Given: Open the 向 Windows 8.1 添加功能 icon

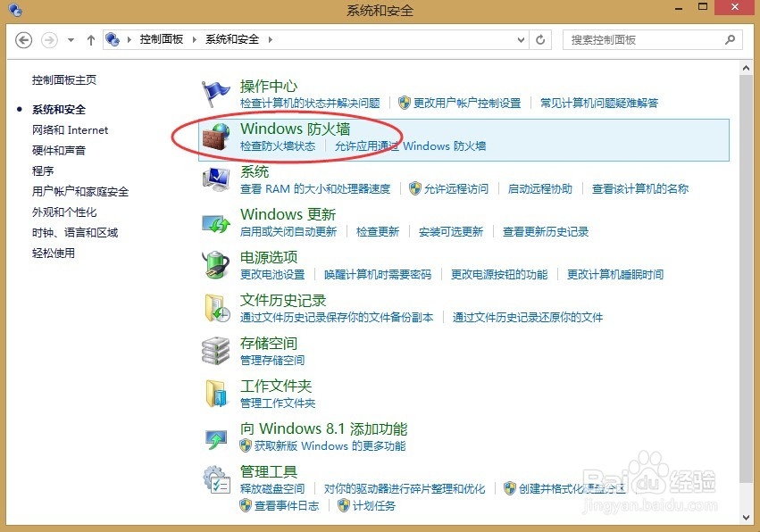Looking at the screenshot, I should point(216,438).
